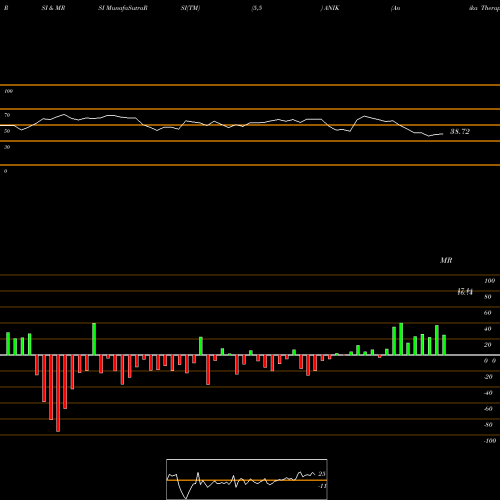The width and height of the screenshot is (500, 500).
Task: Click the MR label above the histogram
Action: pos(446,260)
